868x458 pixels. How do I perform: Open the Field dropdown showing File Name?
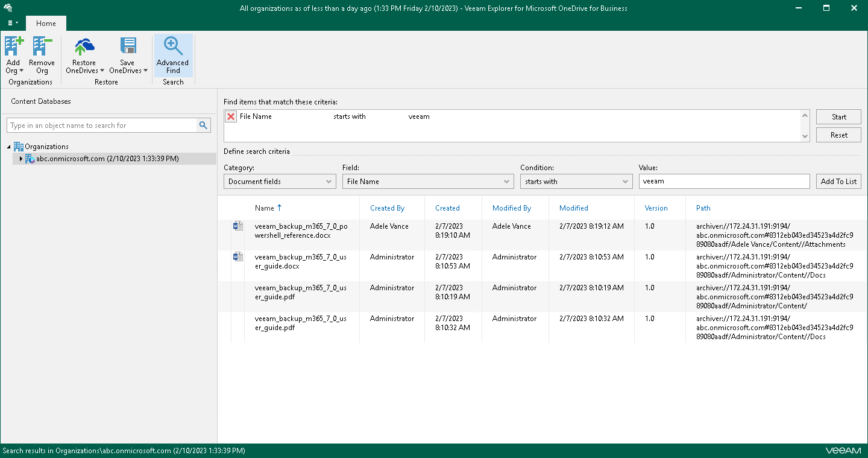428,182
